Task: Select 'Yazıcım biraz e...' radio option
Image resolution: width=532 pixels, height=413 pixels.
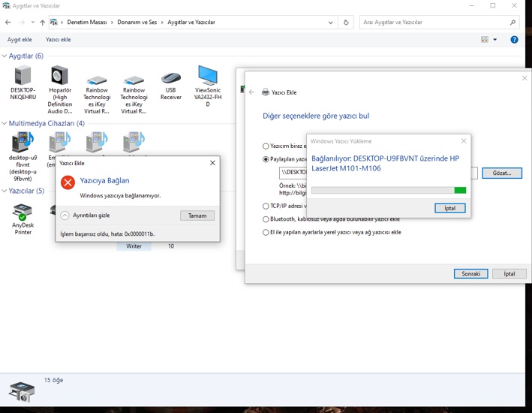Action: click(x=266, y=146)
